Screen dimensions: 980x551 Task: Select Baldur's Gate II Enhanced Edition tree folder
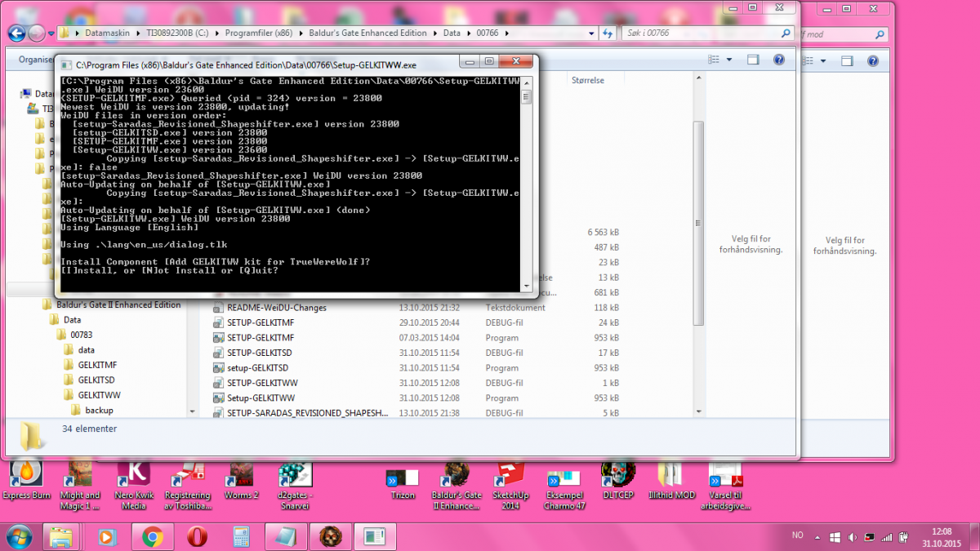pos(118,304)
